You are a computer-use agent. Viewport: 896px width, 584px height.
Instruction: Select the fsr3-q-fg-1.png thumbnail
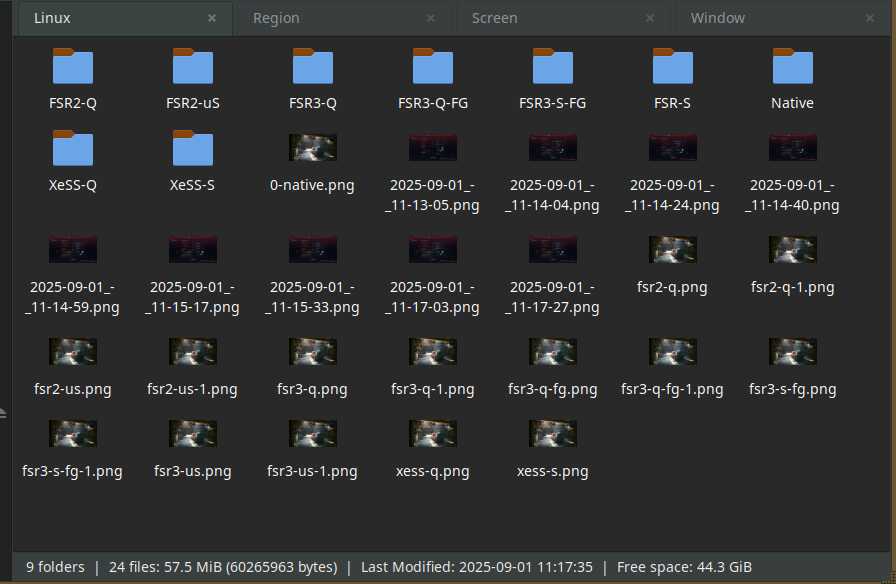point(673,351)
